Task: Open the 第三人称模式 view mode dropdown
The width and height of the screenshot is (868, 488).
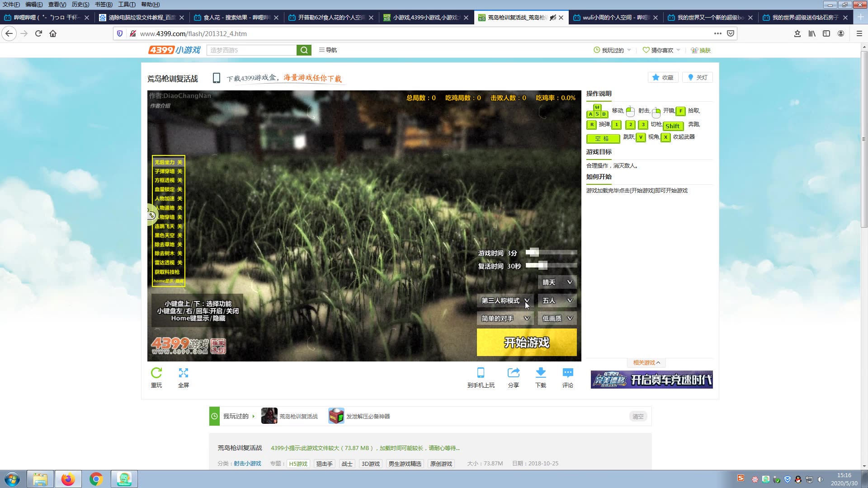Action: [x=505, y=300]
